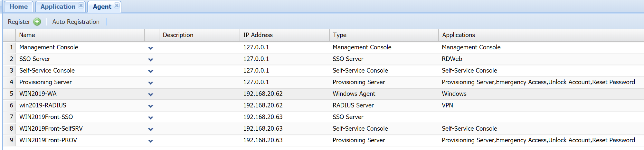Sort by the Name column header
This screenshot has width=644, height=150.
click(27, 35)
